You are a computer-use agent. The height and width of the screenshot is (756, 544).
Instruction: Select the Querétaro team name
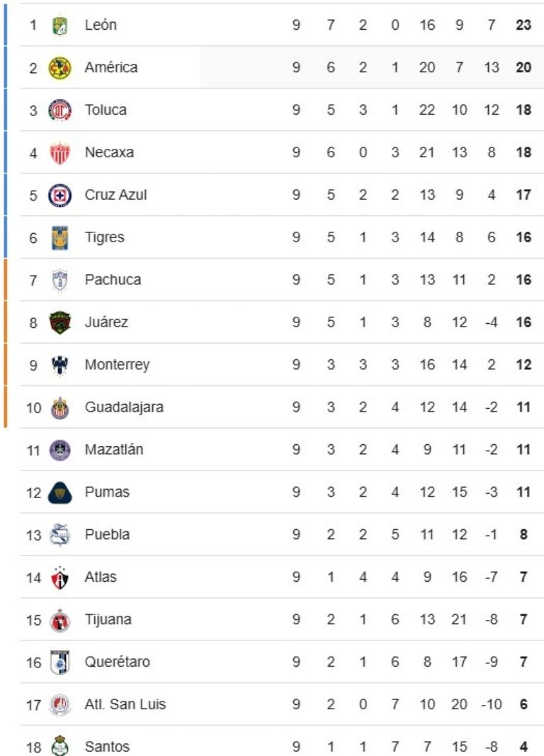point(117,662)
